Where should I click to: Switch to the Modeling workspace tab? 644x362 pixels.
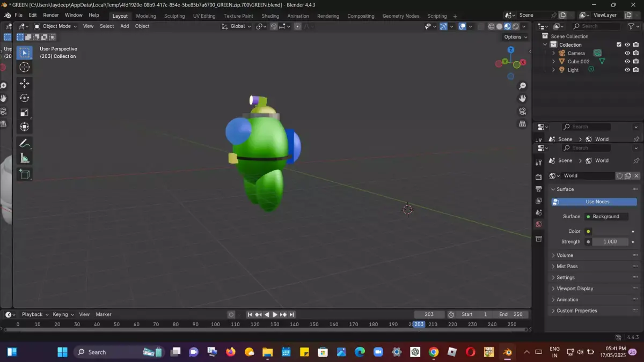[x=146, y=16]
